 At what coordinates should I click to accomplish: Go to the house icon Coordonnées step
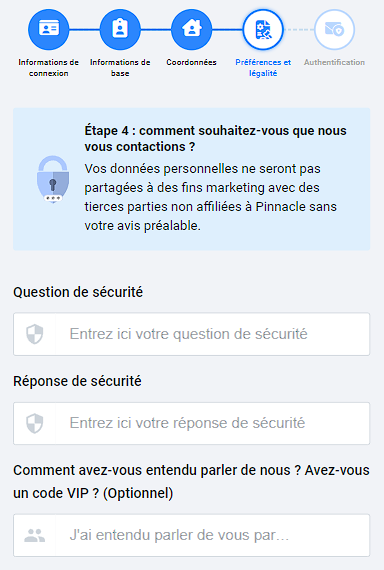click(x=192, y=29)
